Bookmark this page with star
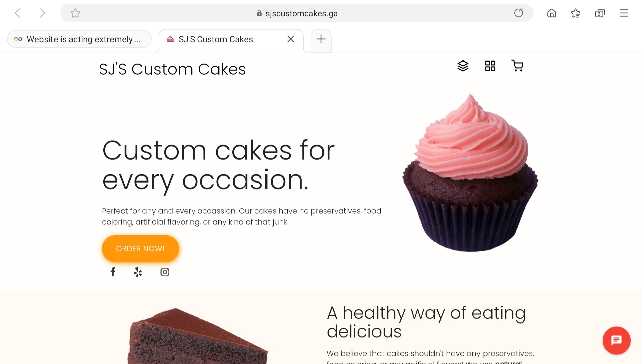 tap(75, 13)
